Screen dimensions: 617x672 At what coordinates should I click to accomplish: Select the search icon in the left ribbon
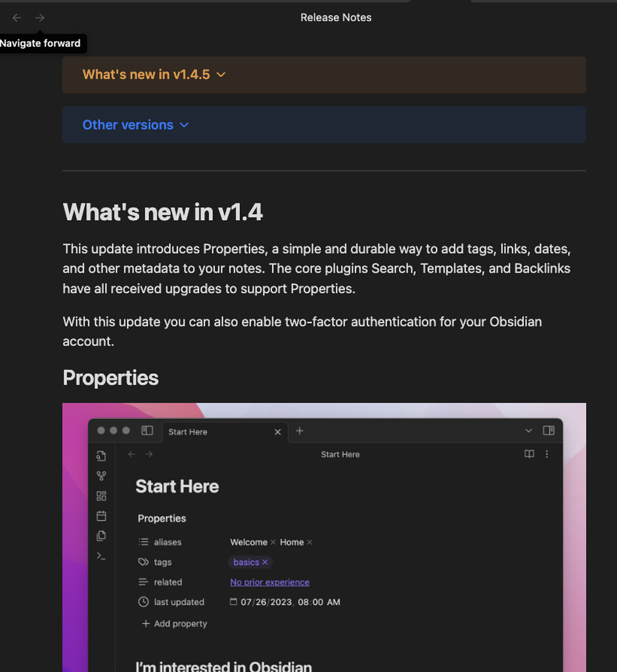click(x=101, y=455)
